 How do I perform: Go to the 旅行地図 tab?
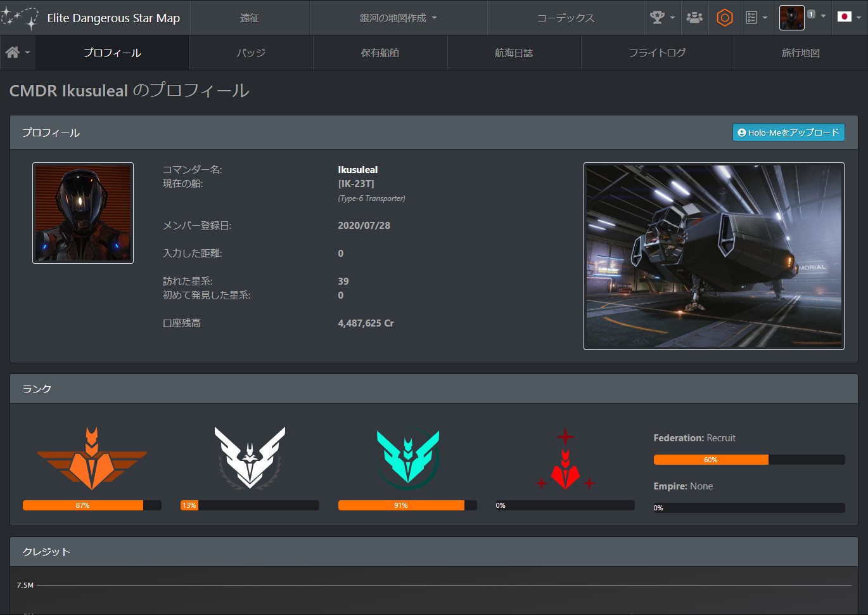coord(801,53)
